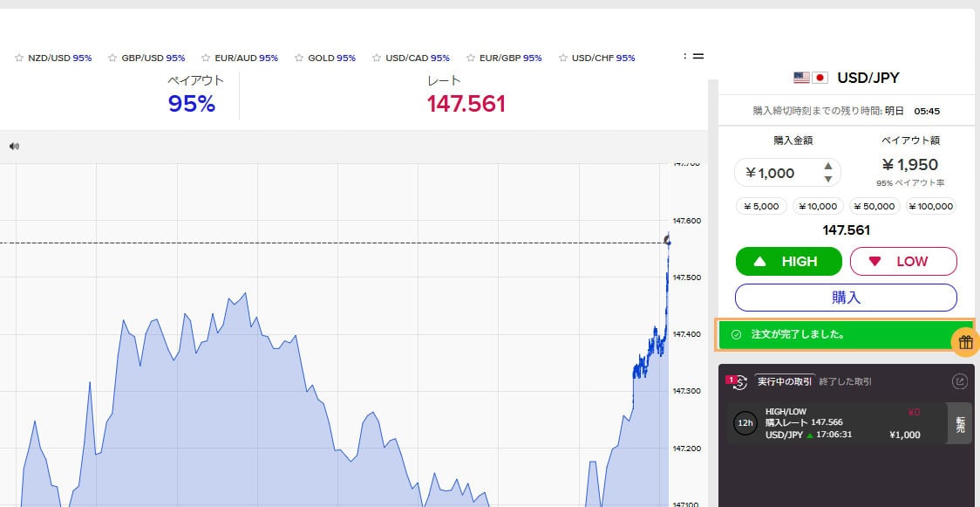Click the current-rate marker on the chart

668,241
